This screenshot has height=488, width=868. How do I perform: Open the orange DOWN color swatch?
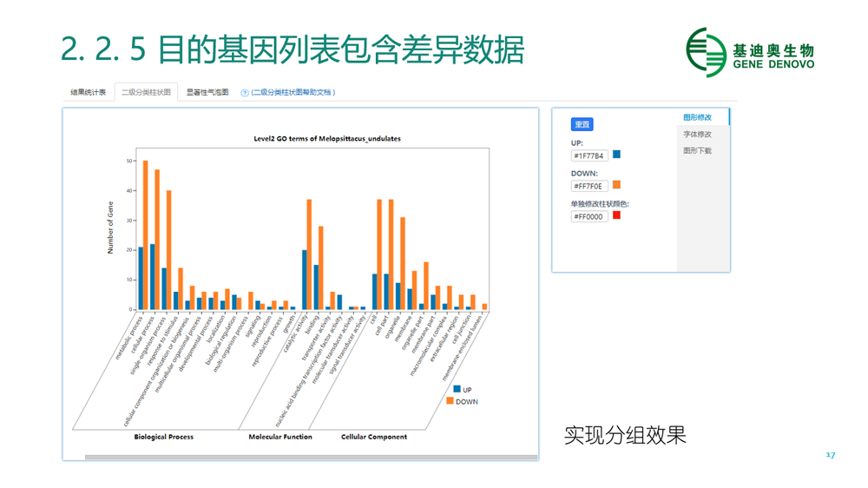[616, 185]
